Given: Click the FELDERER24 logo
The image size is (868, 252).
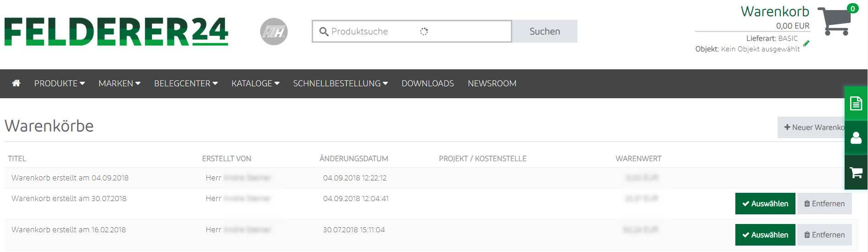Looking at the screenshot, I should coord(116,32).
